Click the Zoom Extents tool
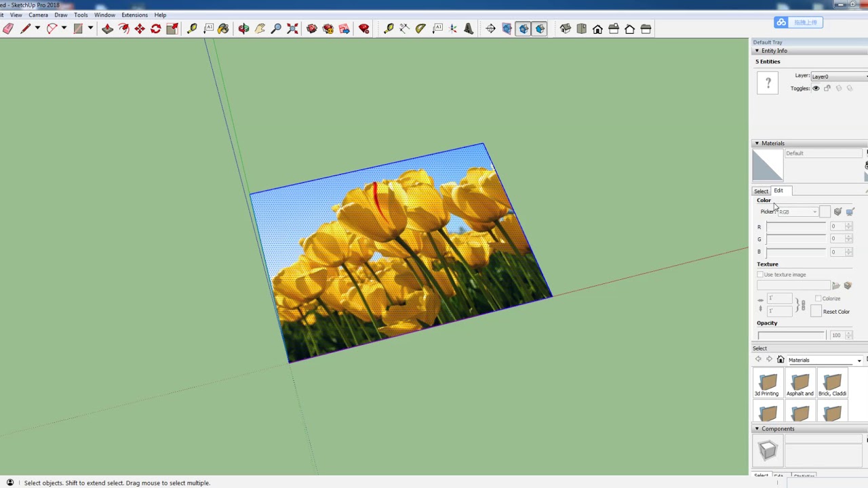This screenshot has width=868, height=488. [x=292, y=28]
